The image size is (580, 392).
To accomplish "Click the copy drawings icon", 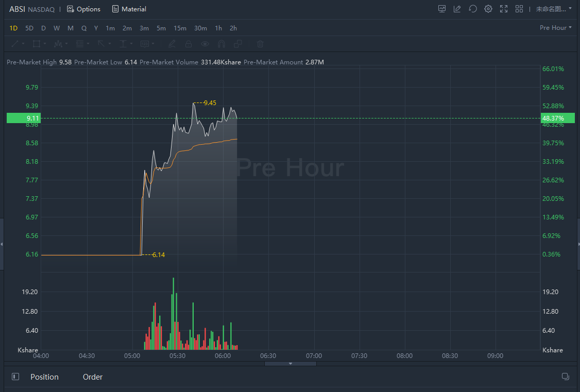I will coord(238,44).
